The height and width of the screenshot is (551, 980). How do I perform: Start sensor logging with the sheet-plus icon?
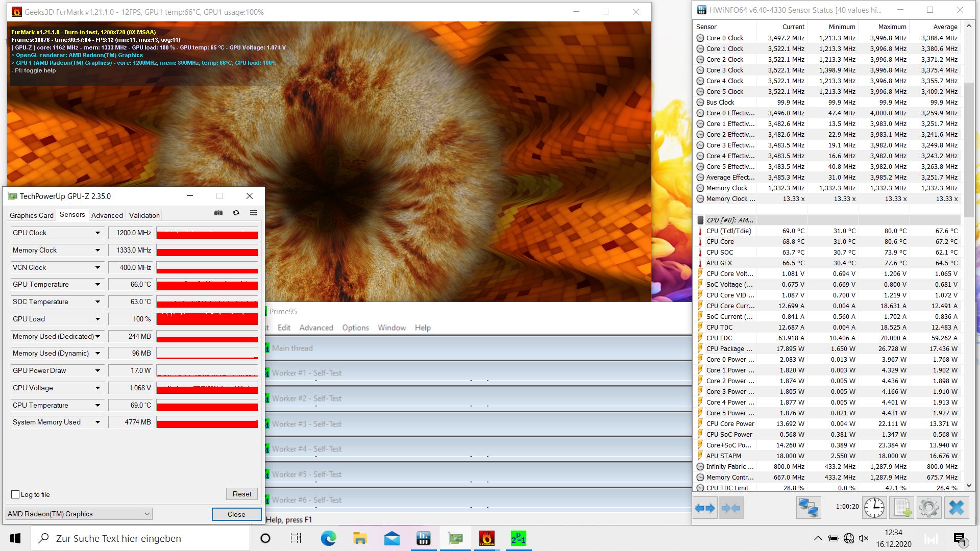(x=901, y=508)
